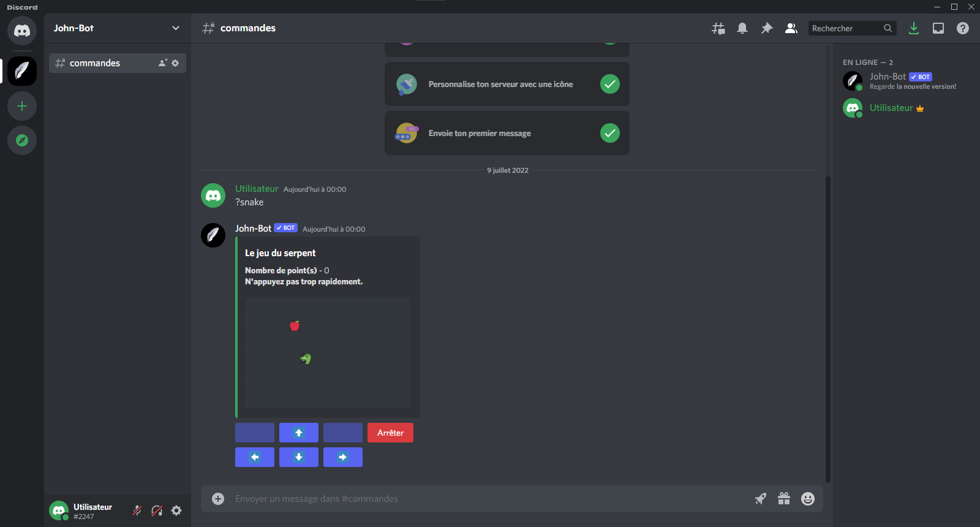Toggle microphone mute
980x527 pixels.
pyautogui.click(x=137, y=510)
